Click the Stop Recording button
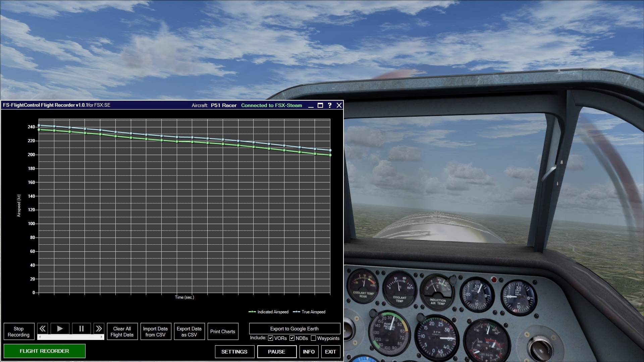 tap(19, 331)
